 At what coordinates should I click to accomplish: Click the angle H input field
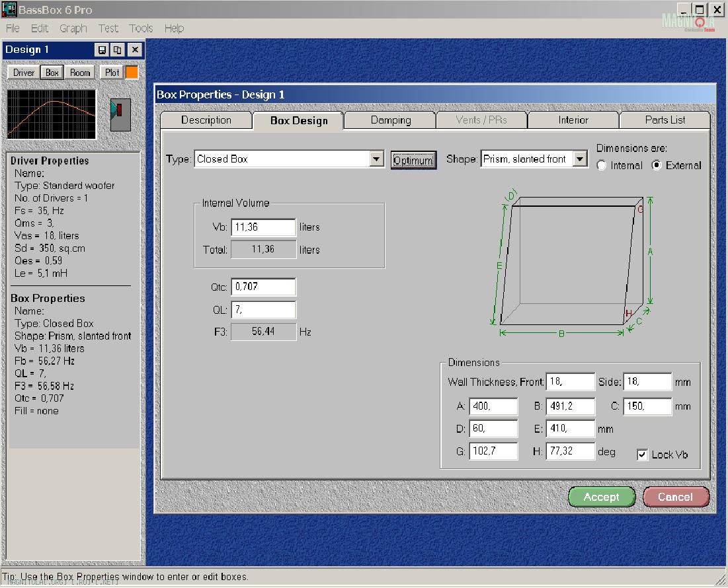[570, 451]
